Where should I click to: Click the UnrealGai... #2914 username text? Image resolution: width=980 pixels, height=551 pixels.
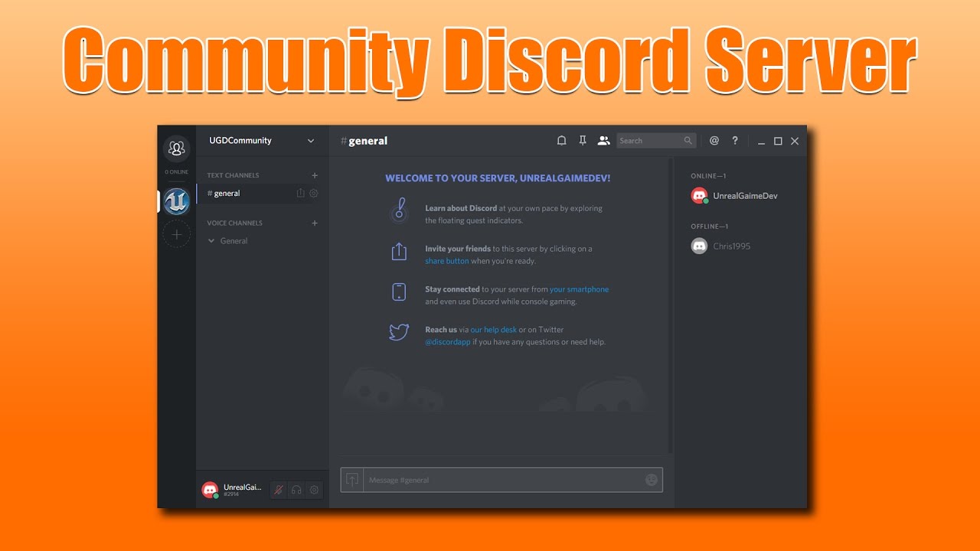pos(242,490)
